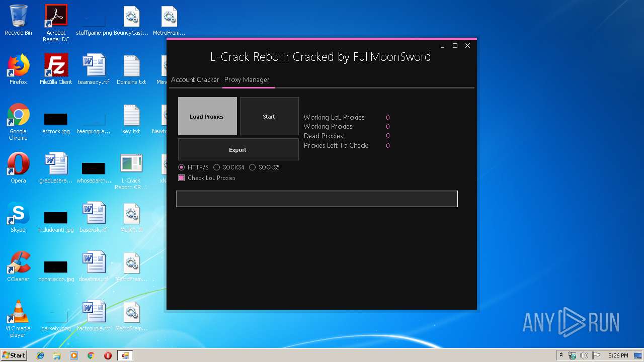This screenshot has height=362, width=644.
Task: Open the Windows Start menu
Action: 14,355
